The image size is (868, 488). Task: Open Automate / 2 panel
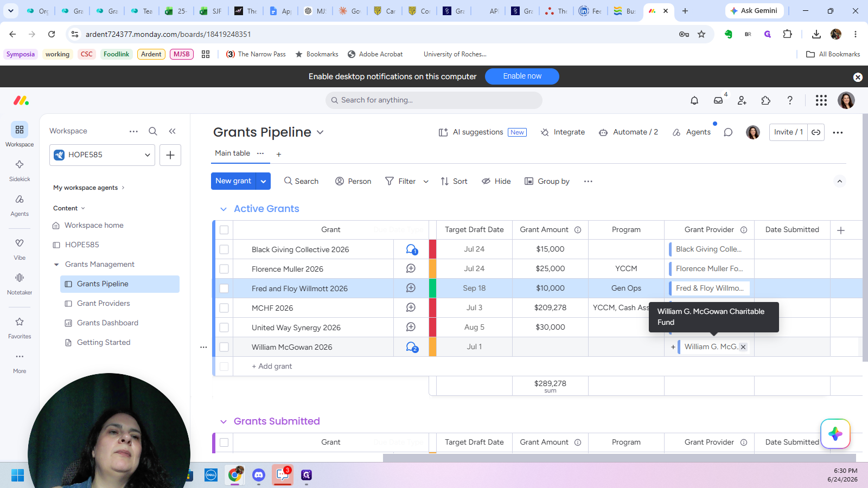click(x=628, y=132)
